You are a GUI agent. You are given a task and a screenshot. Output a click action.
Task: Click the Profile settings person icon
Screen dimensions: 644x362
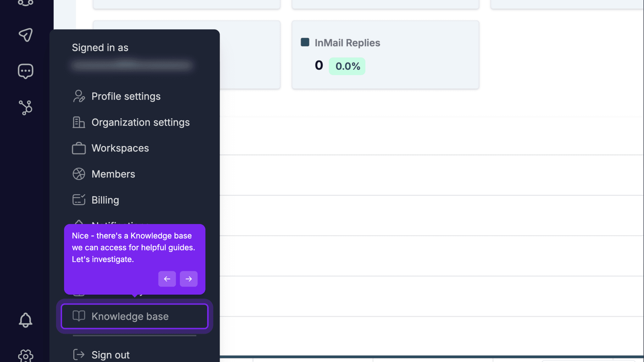[x=79, y=96]
